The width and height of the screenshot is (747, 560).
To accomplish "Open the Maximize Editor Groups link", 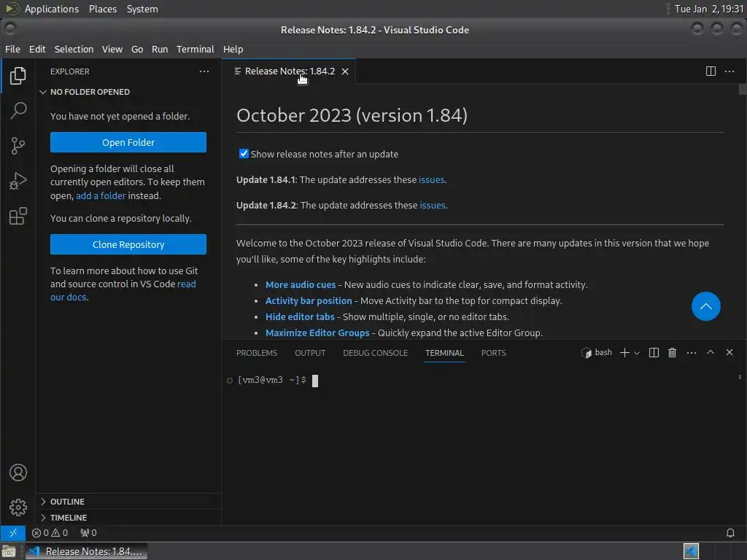I will (x=317, y=332).
